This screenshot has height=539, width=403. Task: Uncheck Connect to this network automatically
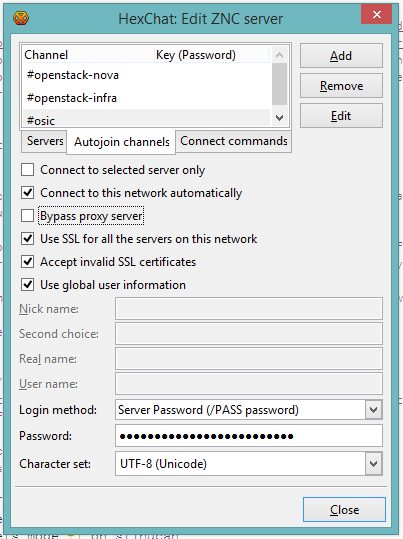pyautogui.click(x=28, y=193)
